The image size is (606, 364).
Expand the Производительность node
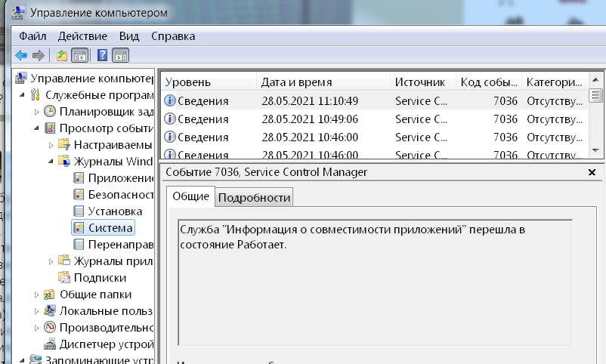pyautogui.click(x=37, y=328)
